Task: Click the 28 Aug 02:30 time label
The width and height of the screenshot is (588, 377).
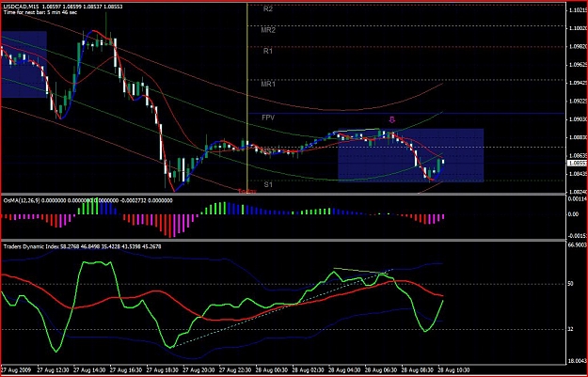Action: tap(308, 370)
